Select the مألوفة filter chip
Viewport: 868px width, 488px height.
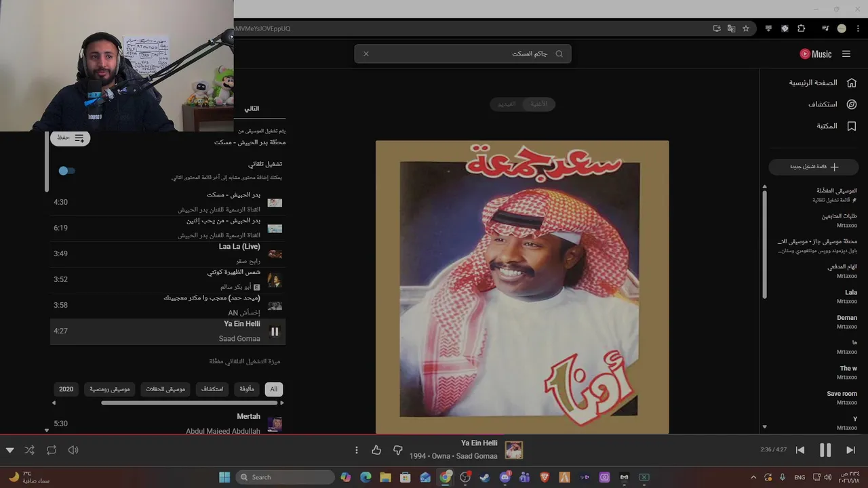tap(247, 389)
